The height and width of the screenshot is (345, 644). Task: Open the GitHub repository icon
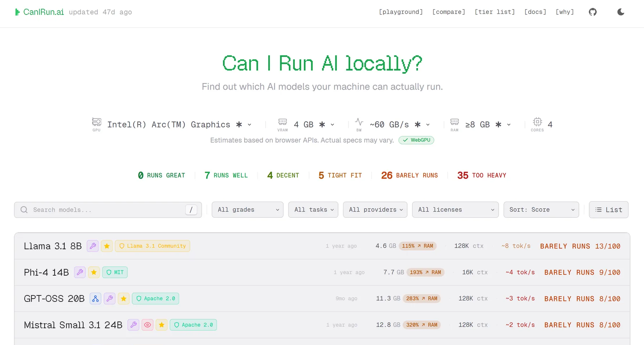pyautogui.click(x=592, y=12)
